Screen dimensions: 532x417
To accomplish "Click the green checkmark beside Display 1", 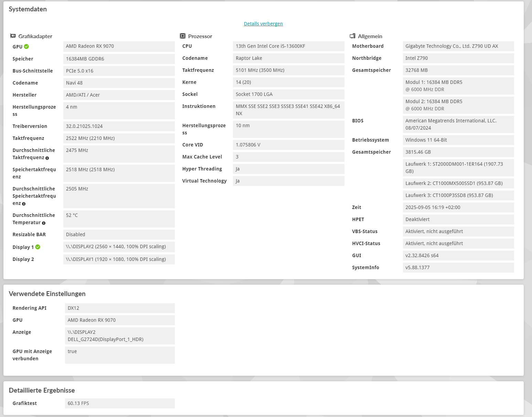I will [38, 247].
